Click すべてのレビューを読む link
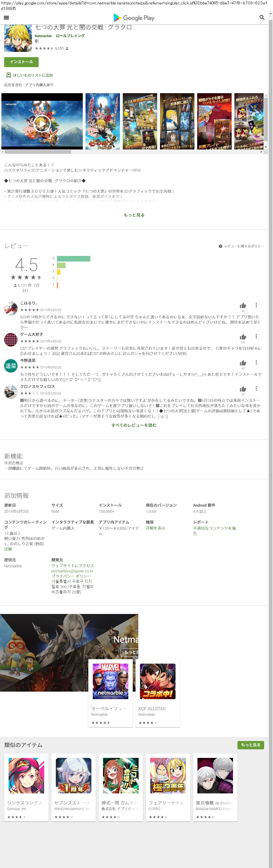Image resolution: width=273 pixels, height=868 pixels. [x=134, y=425]
